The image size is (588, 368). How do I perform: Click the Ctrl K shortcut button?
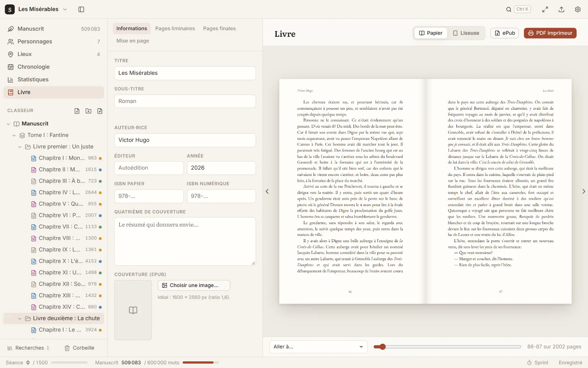pyautogui.click(x=522, y=9)
